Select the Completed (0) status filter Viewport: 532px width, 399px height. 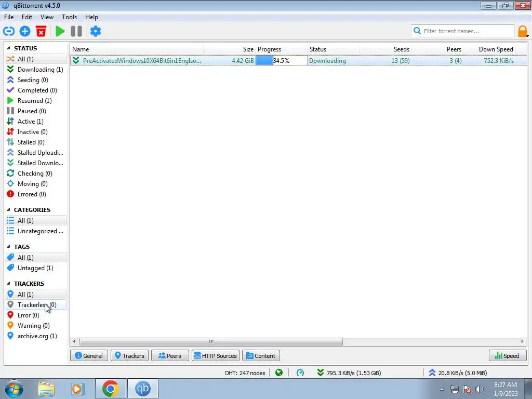36,90
